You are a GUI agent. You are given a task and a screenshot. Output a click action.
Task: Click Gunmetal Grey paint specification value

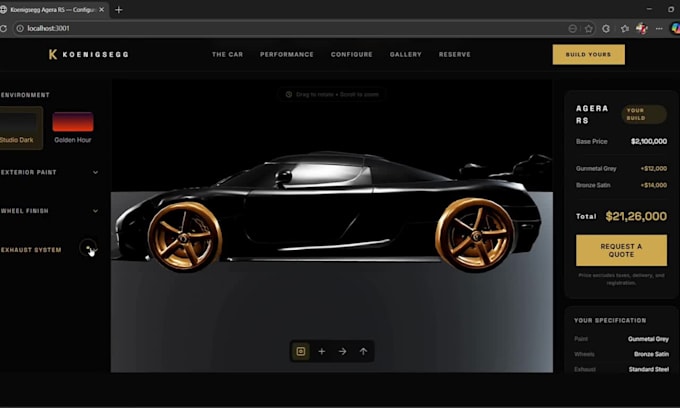point(648,339)
